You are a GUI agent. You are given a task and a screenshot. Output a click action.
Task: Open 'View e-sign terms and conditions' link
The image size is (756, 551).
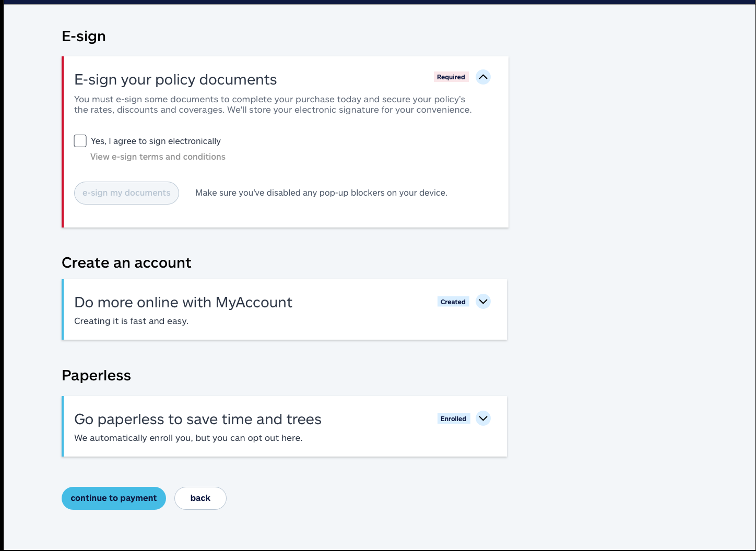[158, 157]
